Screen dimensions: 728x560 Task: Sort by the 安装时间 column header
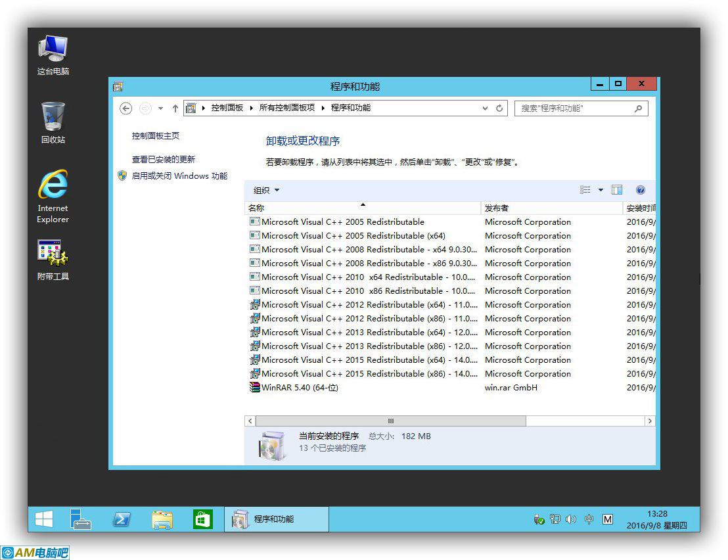[x=639, y=208]
